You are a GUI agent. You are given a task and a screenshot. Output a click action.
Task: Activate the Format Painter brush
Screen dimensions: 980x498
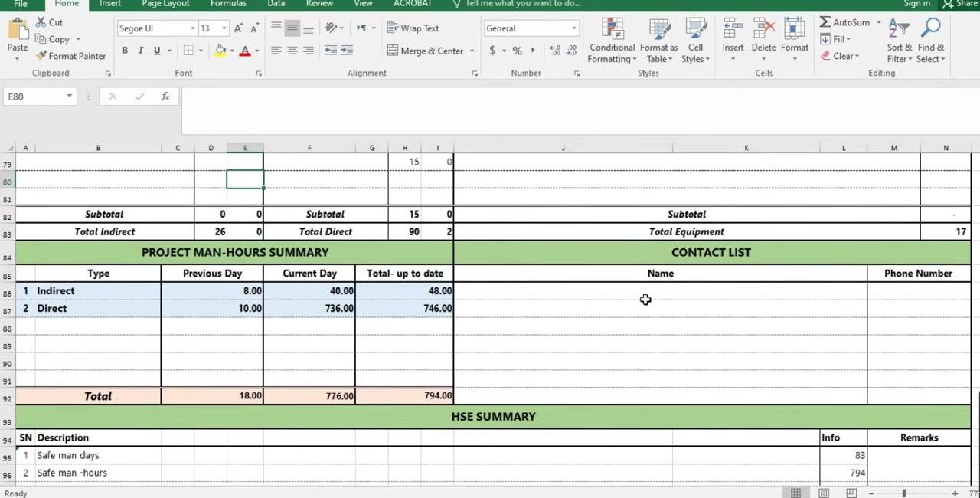pyautogui.click(x=70, y=56)
